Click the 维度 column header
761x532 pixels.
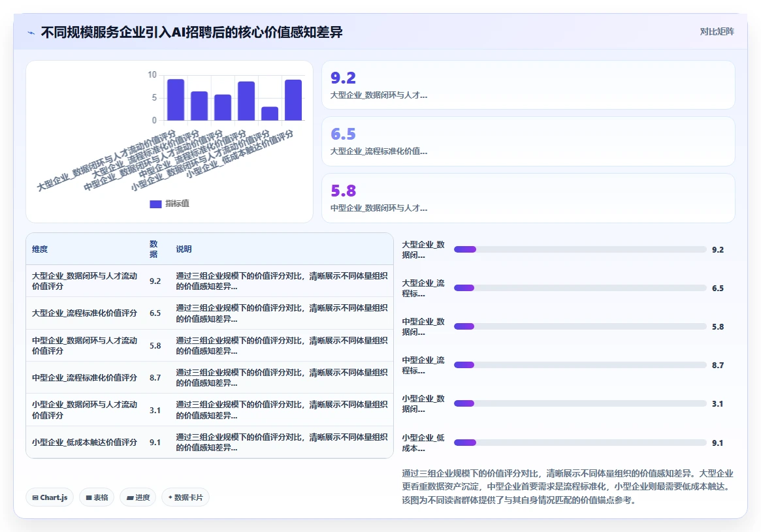coord(40,249)
